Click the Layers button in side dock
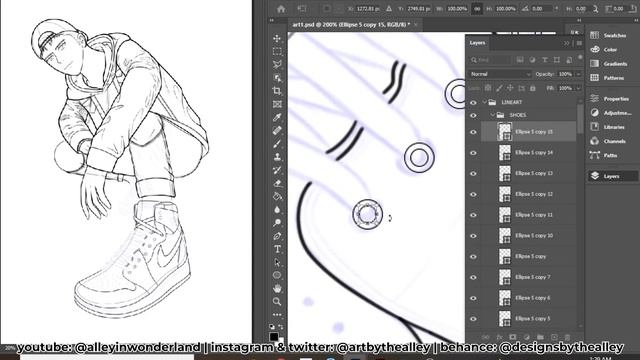This screenshot has height=360, width=640. [612, 176]
